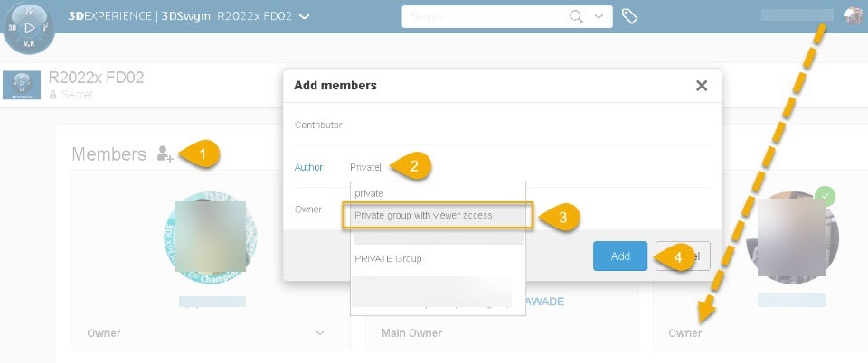Viewport: 868px width, 363px height.
Task: Pick the 'private' suggestion in list
Action: [369, 193]
